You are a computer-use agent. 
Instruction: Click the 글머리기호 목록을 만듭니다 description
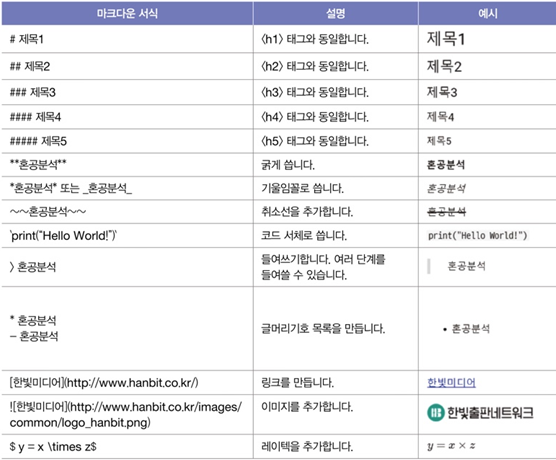(323, 328)
